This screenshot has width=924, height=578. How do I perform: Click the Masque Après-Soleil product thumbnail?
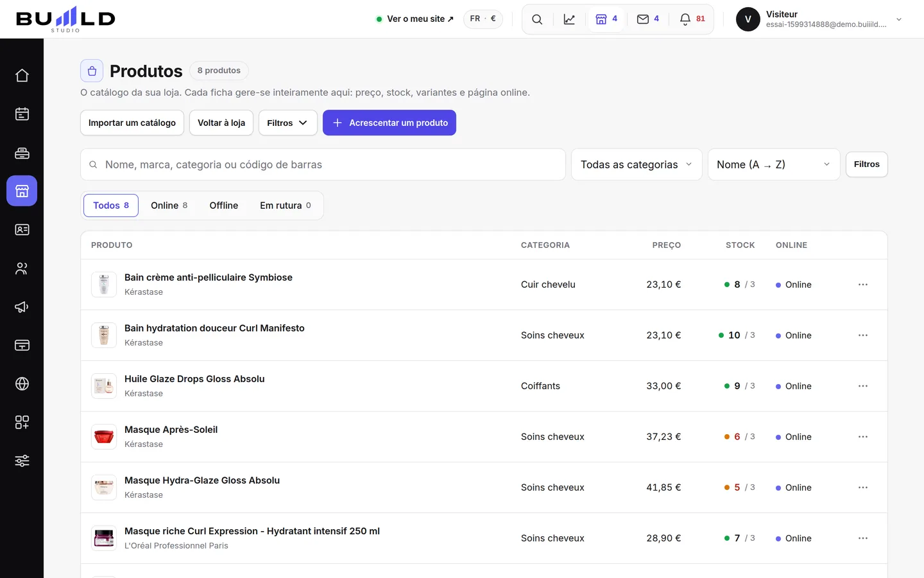tap(104, 437)
